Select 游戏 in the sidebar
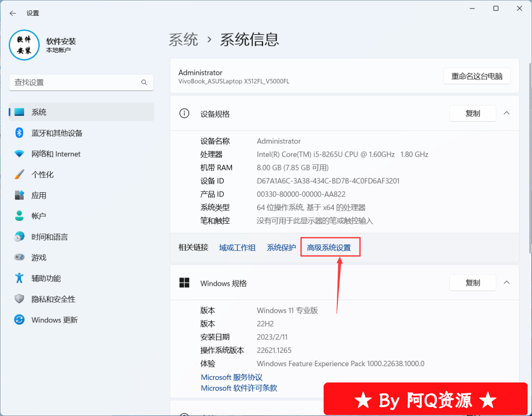 click(x=81, y=257)
